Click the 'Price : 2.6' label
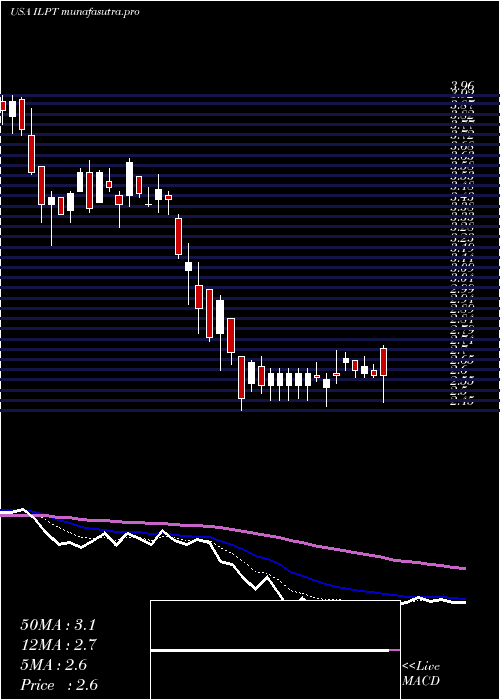The image size is (500, 700). pyautogui.click(x=59, y=685)
